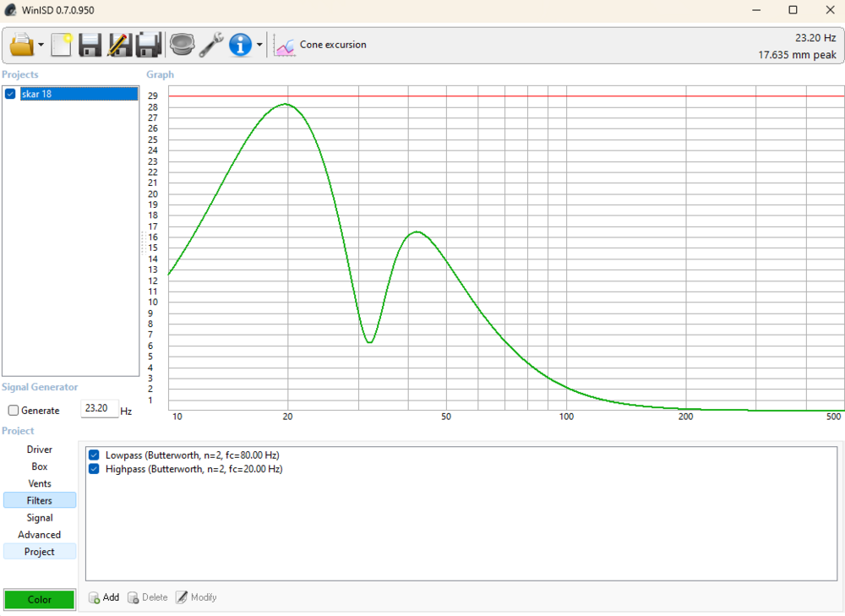Select the Filters tab
Screen dimensions: 845x616
[x=40, y=501]
